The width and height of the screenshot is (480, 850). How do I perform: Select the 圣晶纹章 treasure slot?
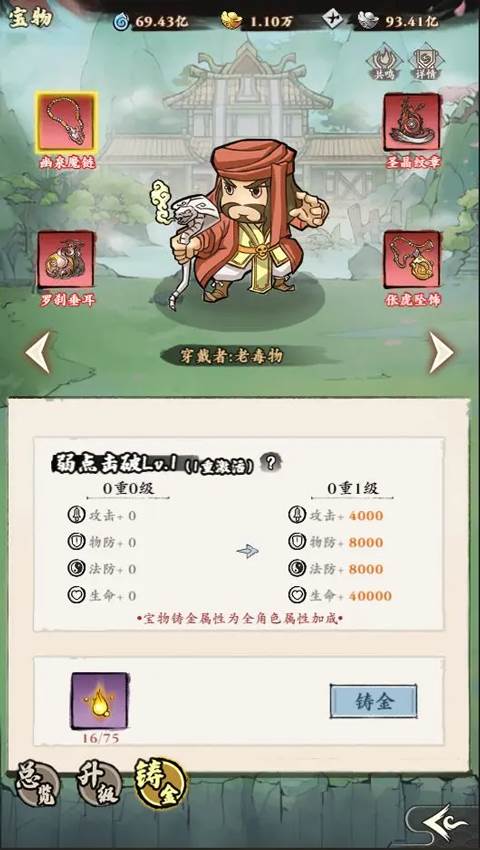pyautogui.click(x=412, y=122)
